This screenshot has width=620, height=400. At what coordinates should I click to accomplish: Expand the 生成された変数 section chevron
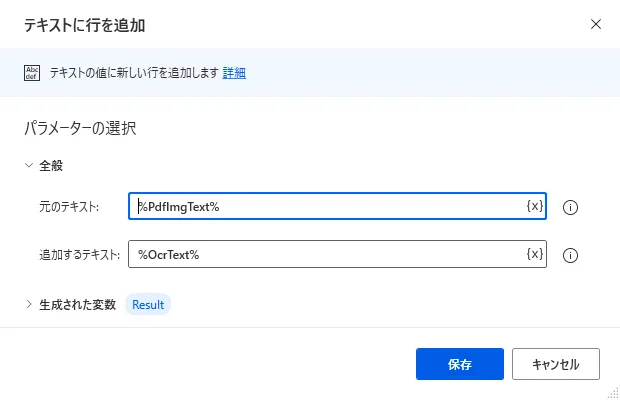28,304
